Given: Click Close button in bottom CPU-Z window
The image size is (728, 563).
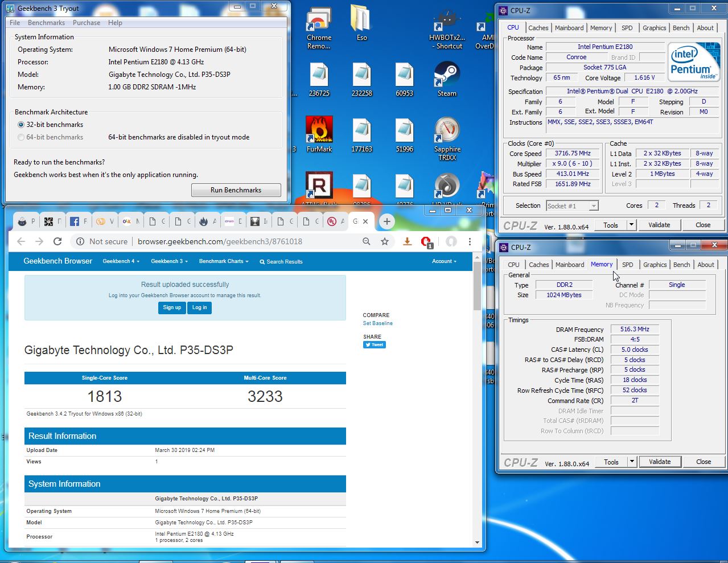Looking at the screenshot, I should pyautogui.click(x=704, y=462).
